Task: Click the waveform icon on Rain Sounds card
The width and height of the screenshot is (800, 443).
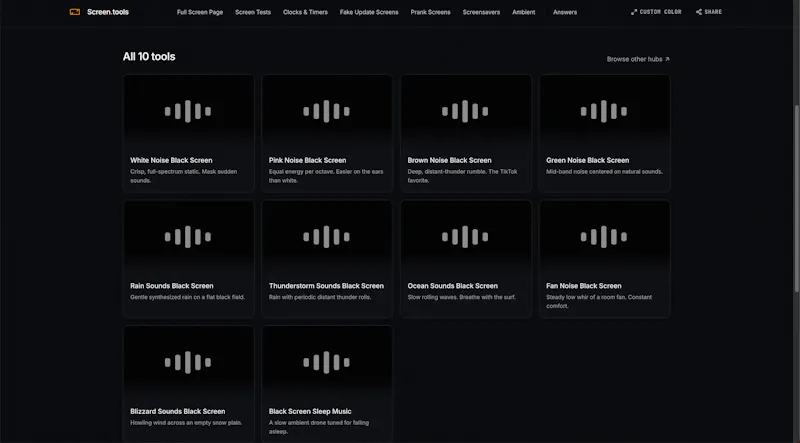Action: [188, 237]
